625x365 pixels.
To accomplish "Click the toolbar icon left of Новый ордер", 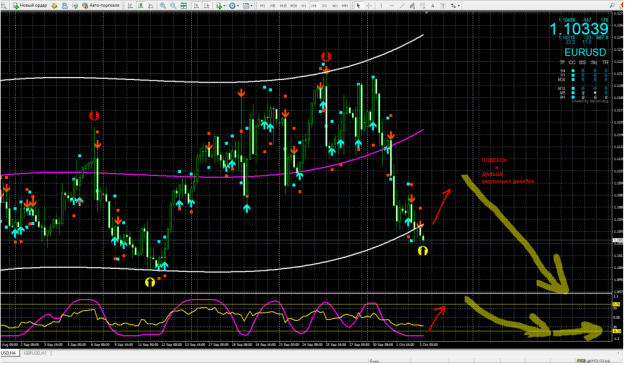I will tap(4, 6).
